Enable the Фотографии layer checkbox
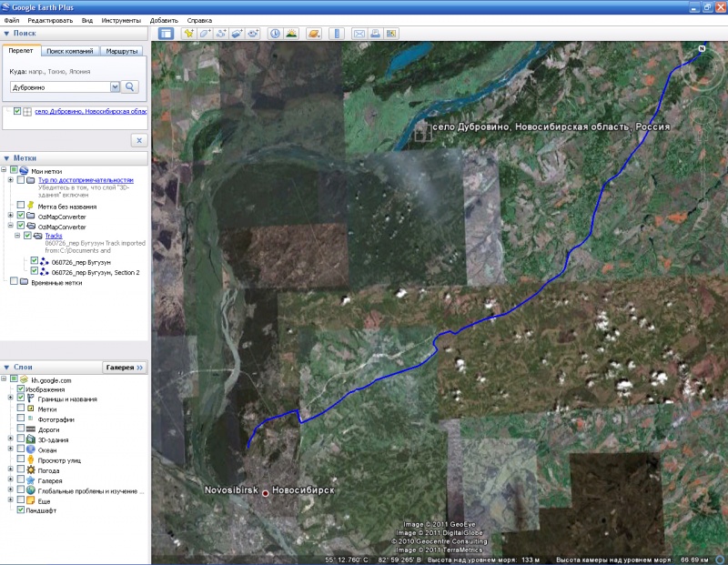Screen dimensions: 728x565 20,419
